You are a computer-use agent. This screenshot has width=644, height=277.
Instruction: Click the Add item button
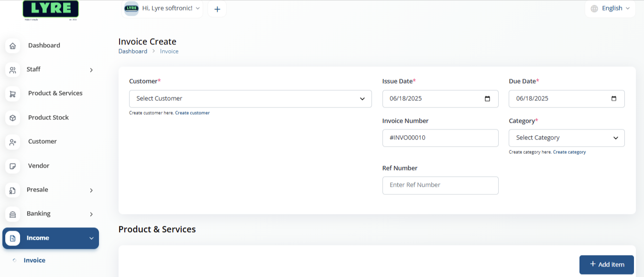click(606, 264)
